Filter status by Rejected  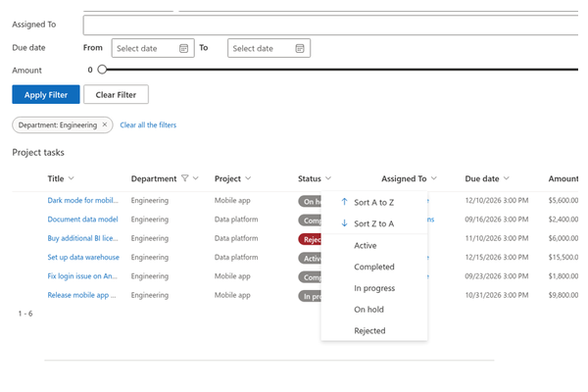[374, 331]
